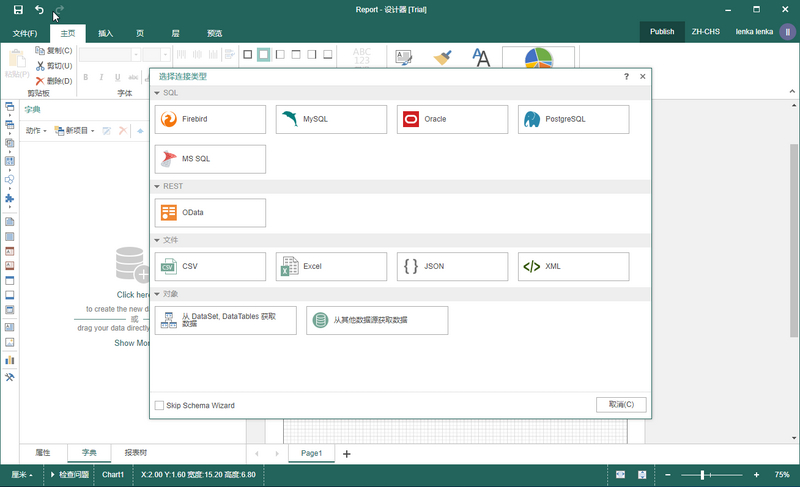Switch to the 属性 panel tab
The image size is (800, 487).
[43, 453]
